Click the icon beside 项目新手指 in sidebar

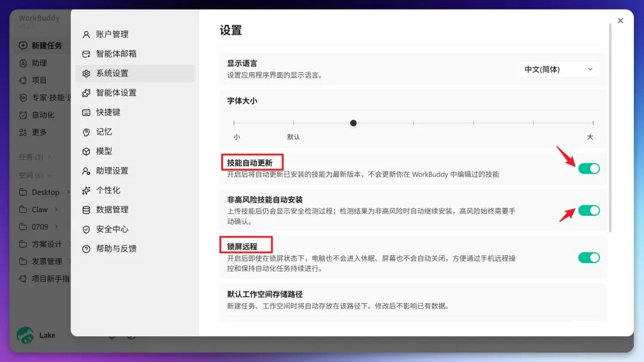23,279
